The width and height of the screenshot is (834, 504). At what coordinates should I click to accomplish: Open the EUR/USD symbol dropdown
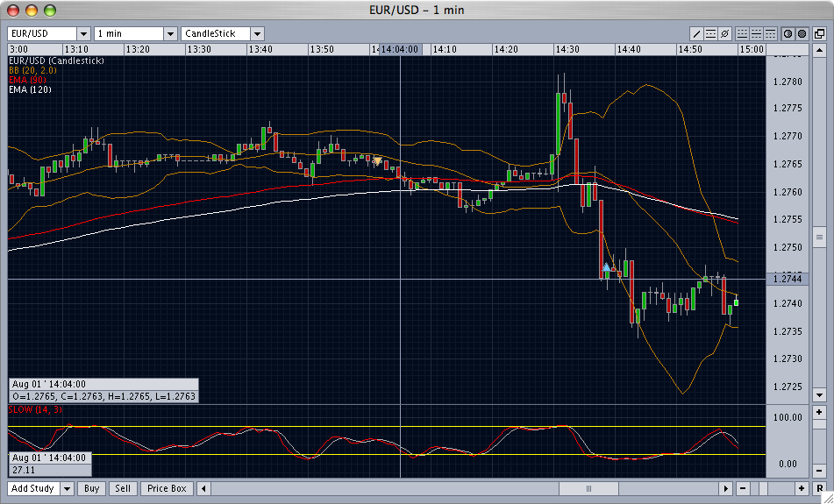pyautogui.click(x=83, y=34)
